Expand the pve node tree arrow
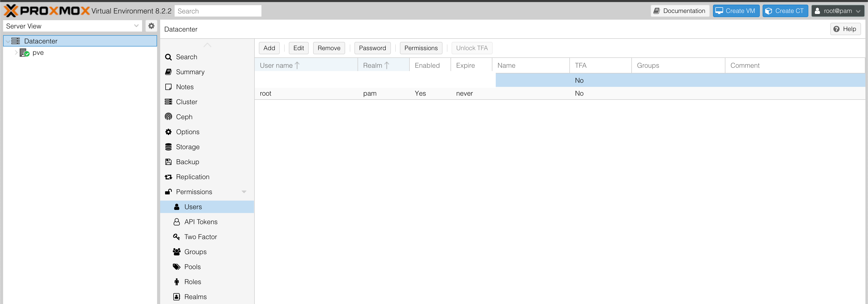Screen dimensions: 868x304 coord(16,52)
